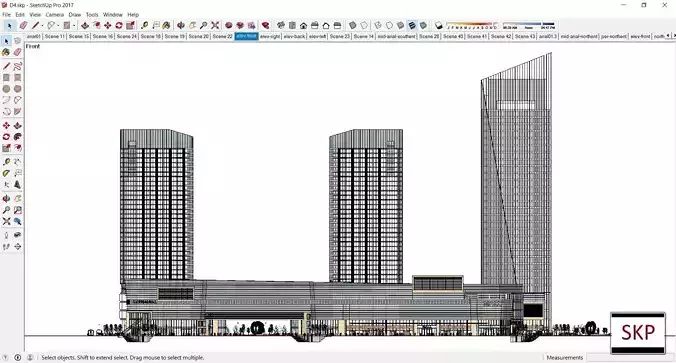Enable Hidden Line face style
Image resolution: width=676 pixels, height=363 pixels.
[x=389, y=25]
